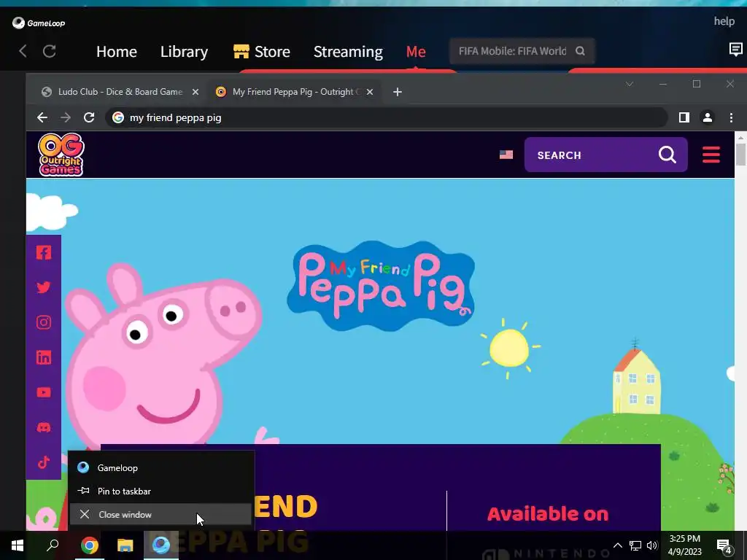Image resolution: width=747 pixels, height=560 pixels.
Task: Select the Me tab in GameLoop
Action: (x=415, y=52)
